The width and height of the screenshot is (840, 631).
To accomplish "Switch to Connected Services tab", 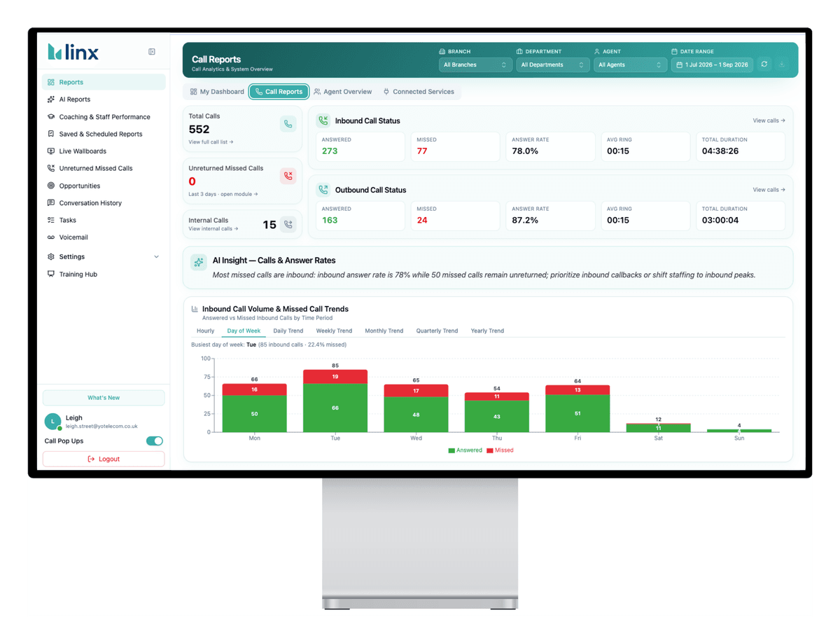I will (419, 92).
